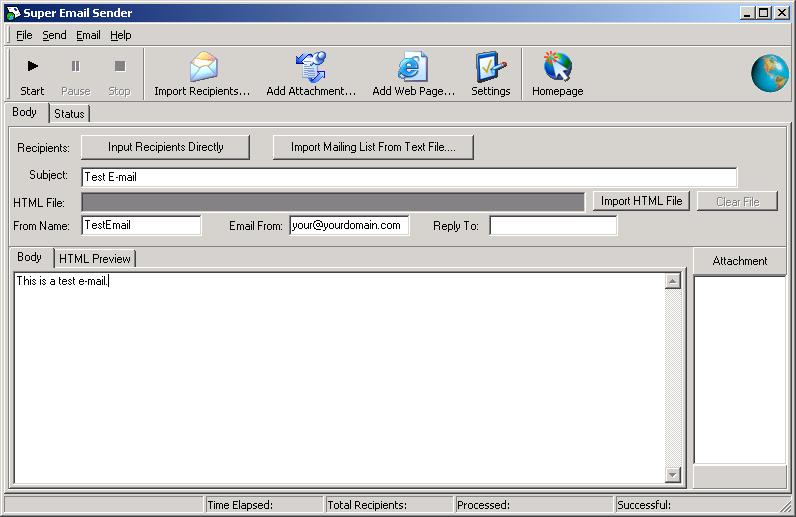
Task: Click the Import HTML File button
Action: tap(641, 201)
